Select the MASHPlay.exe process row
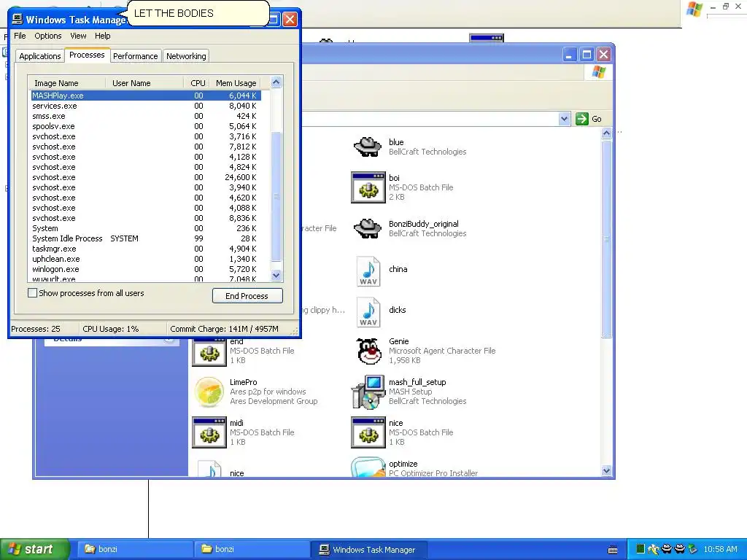747x560 pixels. (146, 96)
